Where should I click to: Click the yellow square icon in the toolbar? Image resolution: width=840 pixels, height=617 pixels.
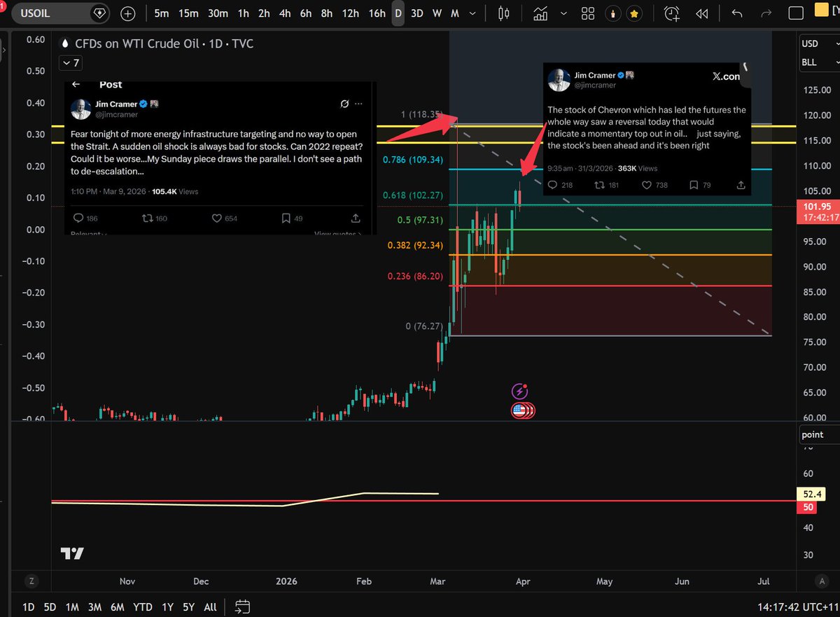tap(822, 11)
